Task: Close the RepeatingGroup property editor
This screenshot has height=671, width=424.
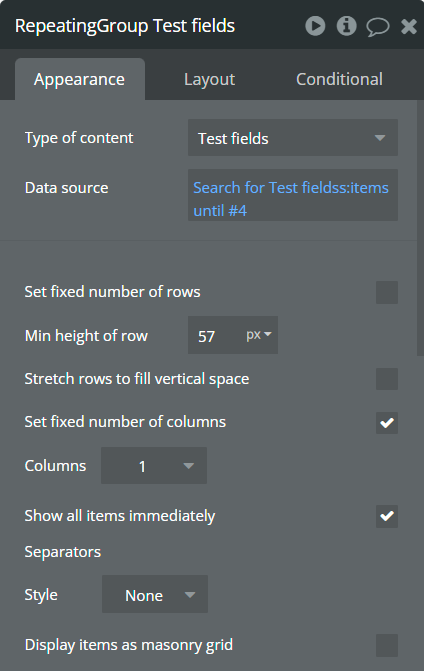Action: [409, 27]
